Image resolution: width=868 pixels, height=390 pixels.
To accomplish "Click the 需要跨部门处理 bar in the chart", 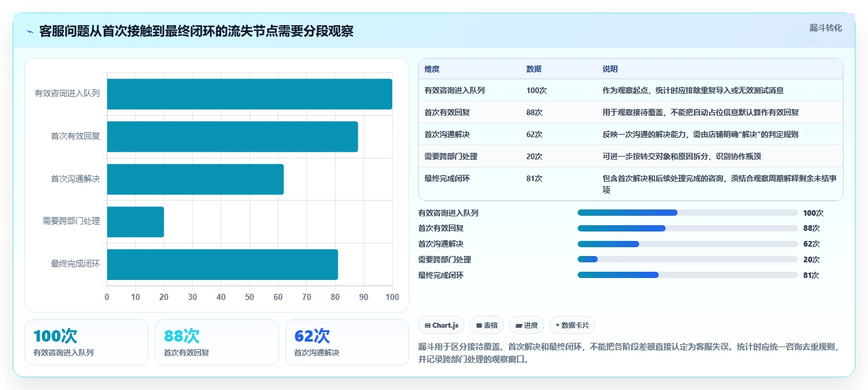I will [x=135, y=222].
